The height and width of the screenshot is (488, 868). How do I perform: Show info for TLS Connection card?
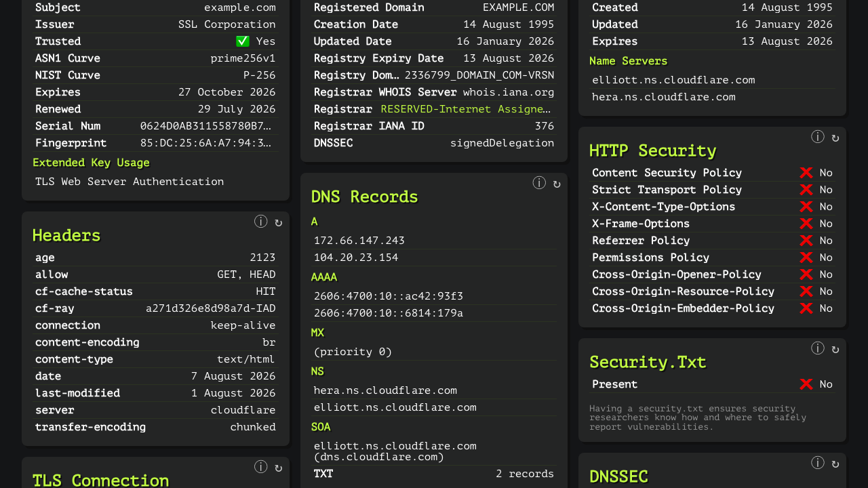261,467
